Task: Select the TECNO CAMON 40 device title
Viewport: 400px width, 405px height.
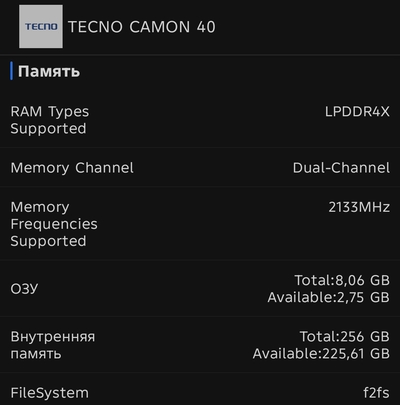Action: pos(142,27)
